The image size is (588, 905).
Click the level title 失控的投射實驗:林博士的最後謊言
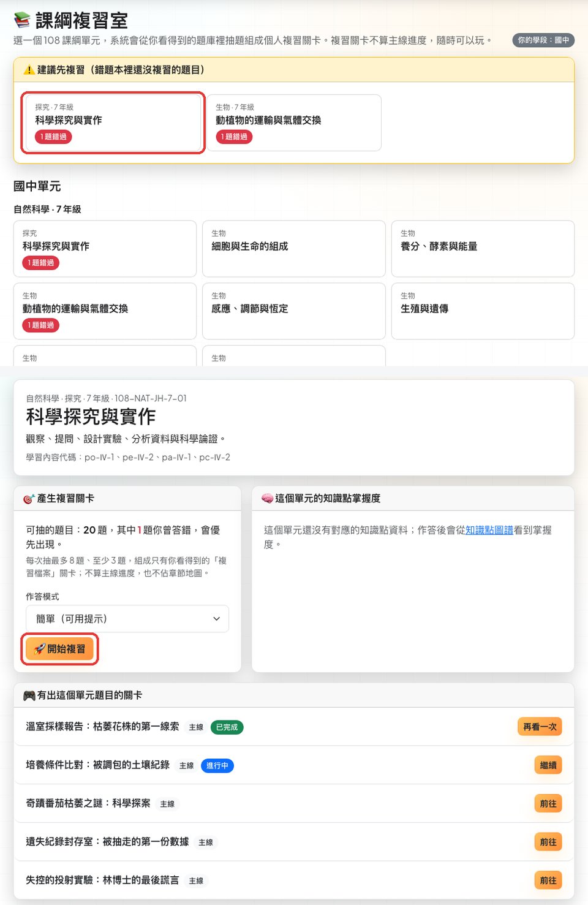pyautogui.click(x=102, y=880)
